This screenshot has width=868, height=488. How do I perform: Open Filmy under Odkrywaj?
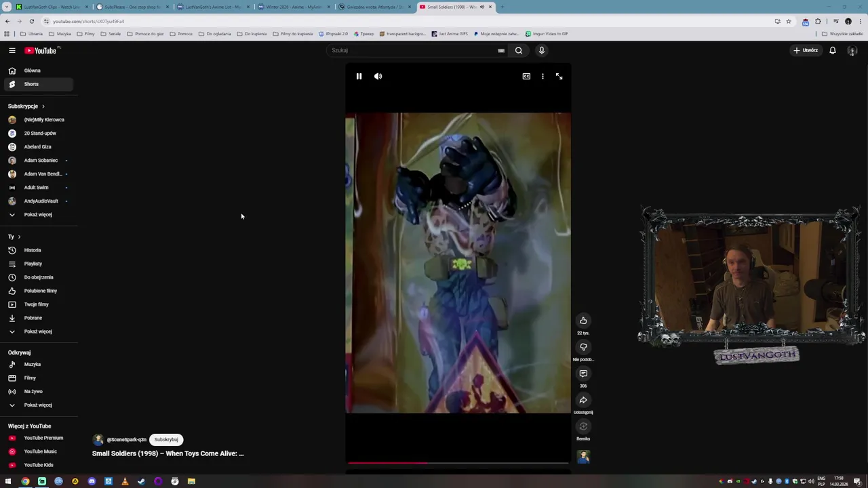tap(37, 378)
